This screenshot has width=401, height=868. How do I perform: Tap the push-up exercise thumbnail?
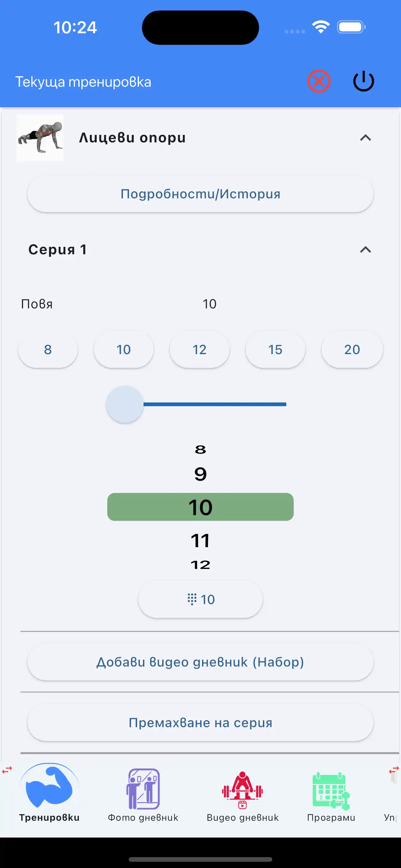tap(40, 138)
